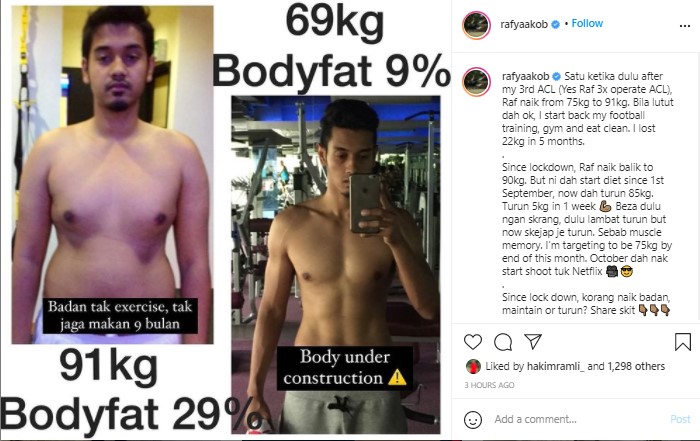Click the 69kg gym mirror selfie photo
The height and width of the screenshot is (441, 700).
[x=336, y=265]
